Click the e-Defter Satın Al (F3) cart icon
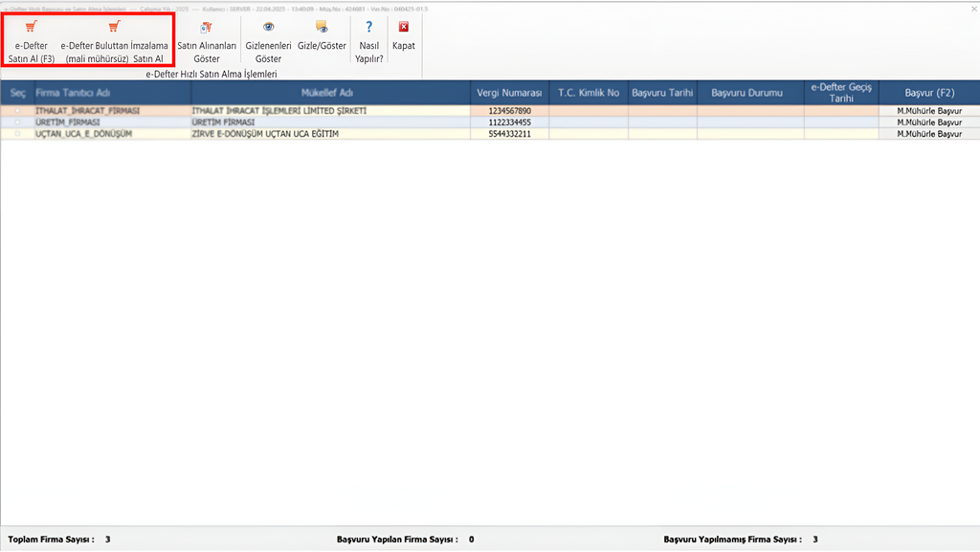This screenshot has width=980, height=552. [32, 27]
